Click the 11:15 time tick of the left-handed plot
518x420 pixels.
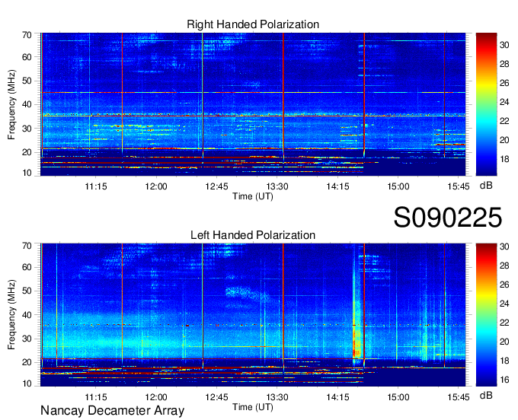click(96, 397)
